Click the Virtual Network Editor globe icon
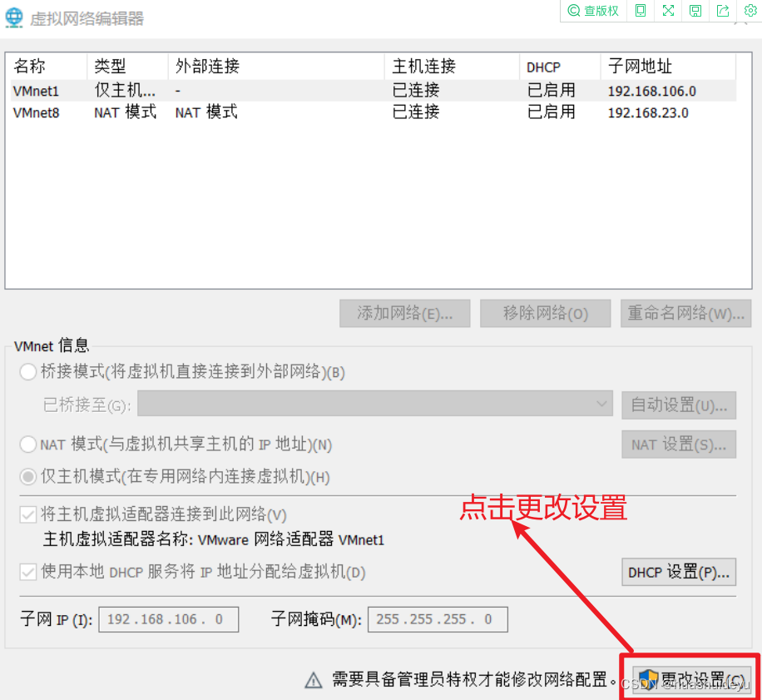The height and width of the screenshot is (700, 762). (x=13, y=17)
